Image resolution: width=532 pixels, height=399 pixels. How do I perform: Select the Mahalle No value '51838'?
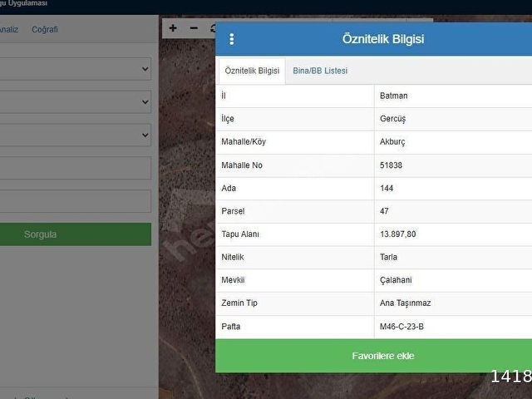391,165
